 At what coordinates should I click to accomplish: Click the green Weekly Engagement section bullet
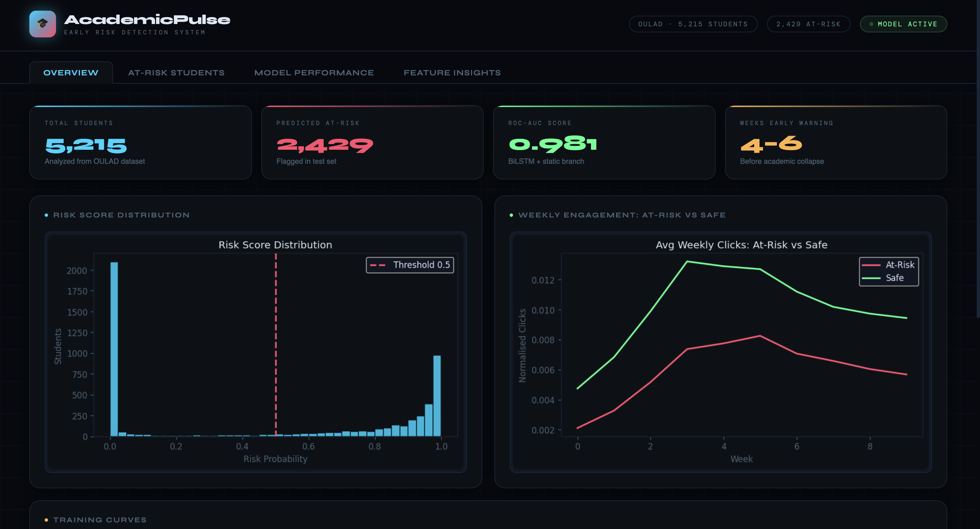[x=511, y=215]
